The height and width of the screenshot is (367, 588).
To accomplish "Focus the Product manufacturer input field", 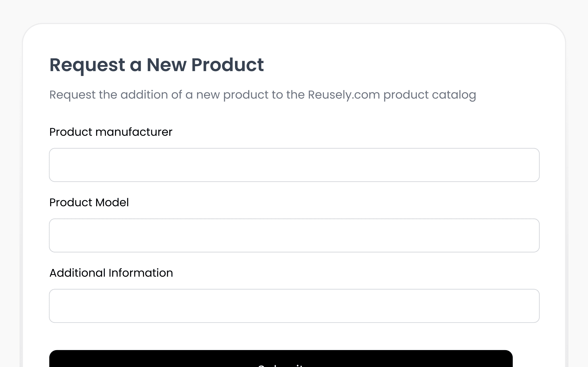I will pyautogui.click(x=294, y=165).
